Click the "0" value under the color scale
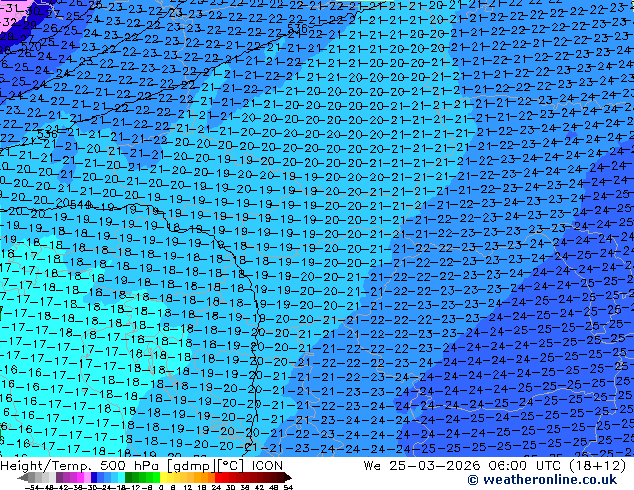Image resolution: width=634 pixels, height=490 pixels. [161, 487]
